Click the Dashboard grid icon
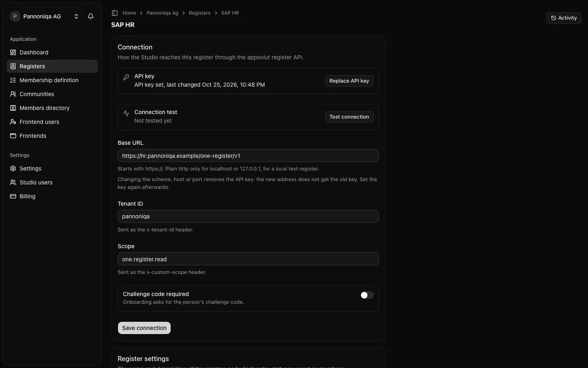 tap(13, 52)
